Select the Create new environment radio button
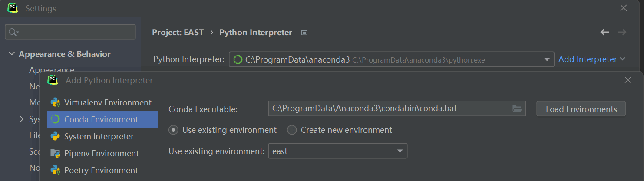Viewport: 644px width, 181px height. [x=292, y=130]
